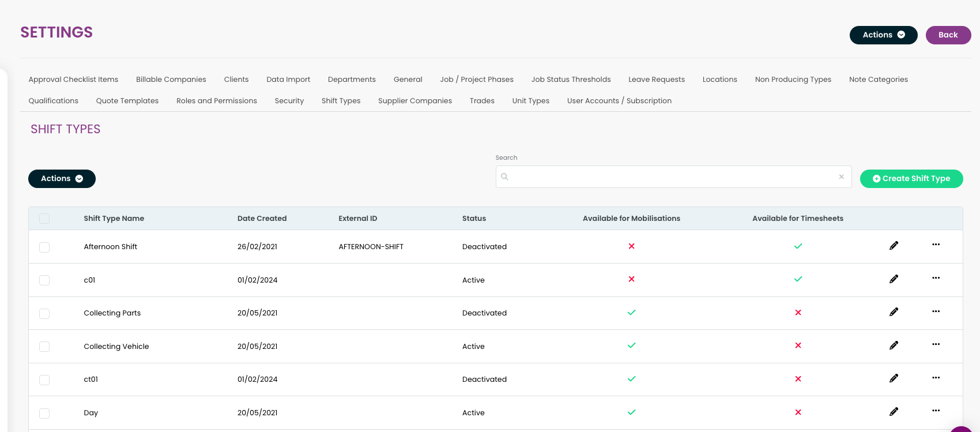Clear the search field with X icon
The width and height of the screenshot is (980, 432).
click(x=841, y=177)
